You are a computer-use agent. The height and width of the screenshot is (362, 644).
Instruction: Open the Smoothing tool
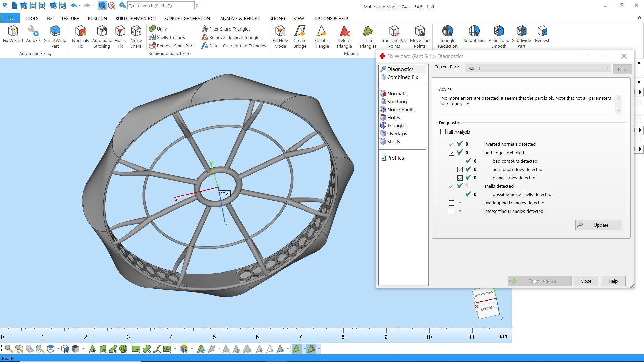point(474,34)
